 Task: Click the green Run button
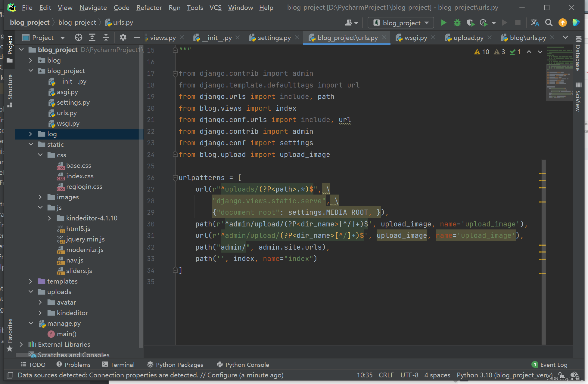click(x=443, y=23)
